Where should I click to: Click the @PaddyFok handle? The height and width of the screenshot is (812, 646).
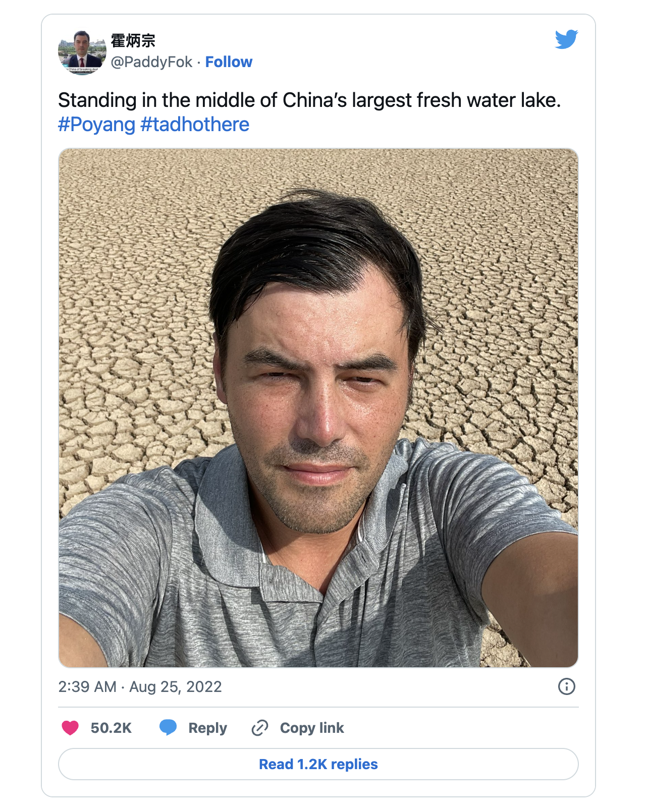click(151, 62)
